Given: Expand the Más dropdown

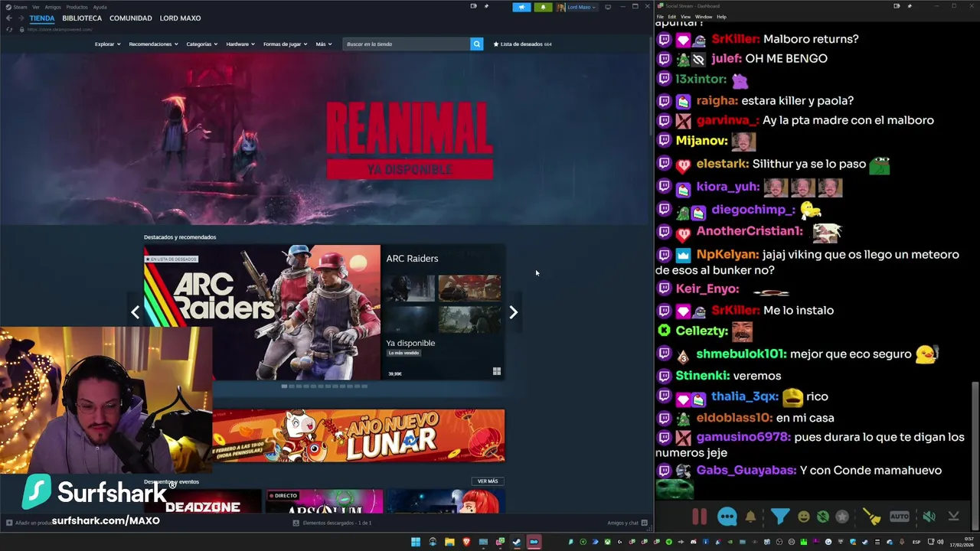Looking at the screenshot, I should (323, 44).
